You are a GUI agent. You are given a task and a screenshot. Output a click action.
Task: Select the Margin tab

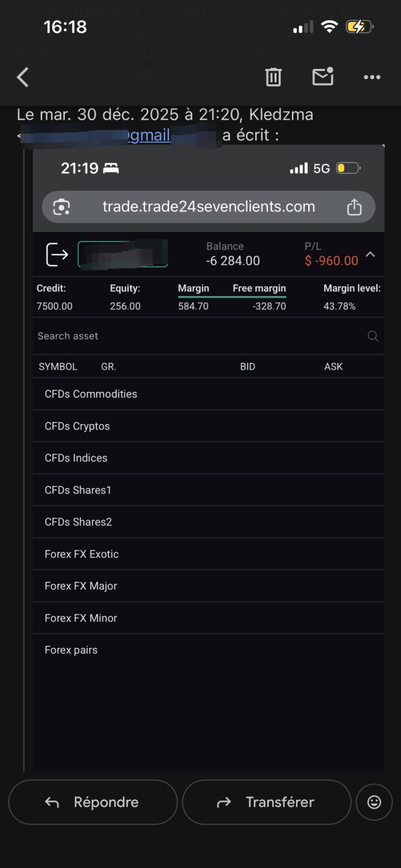(194, 289)
